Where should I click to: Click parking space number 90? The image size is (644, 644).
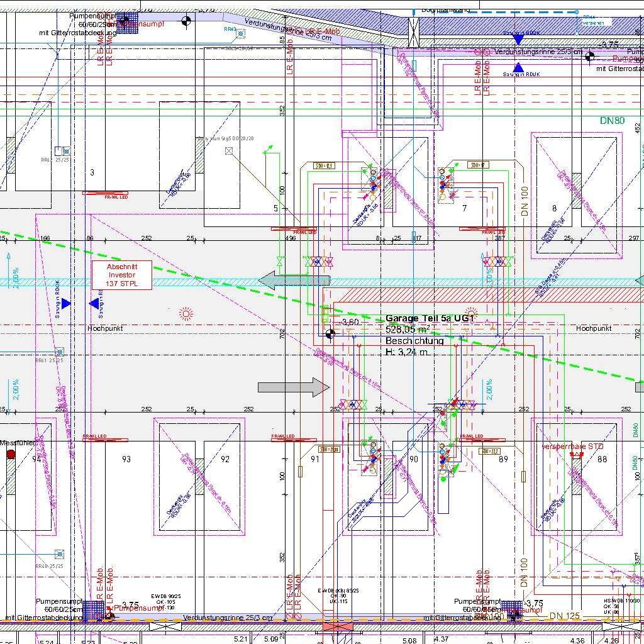tap(414, 458)
